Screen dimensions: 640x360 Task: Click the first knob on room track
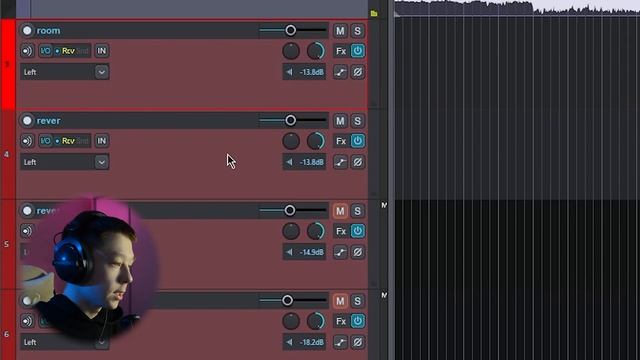click(291, 51)
